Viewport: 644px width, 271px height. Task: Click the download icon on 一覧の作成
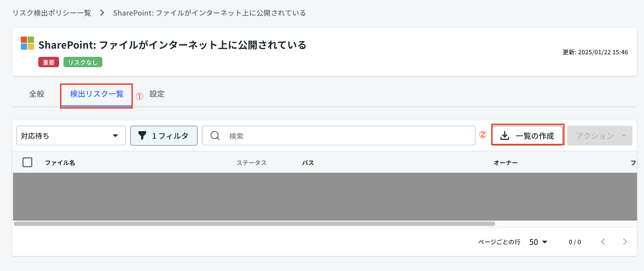[x=505, y=135]
